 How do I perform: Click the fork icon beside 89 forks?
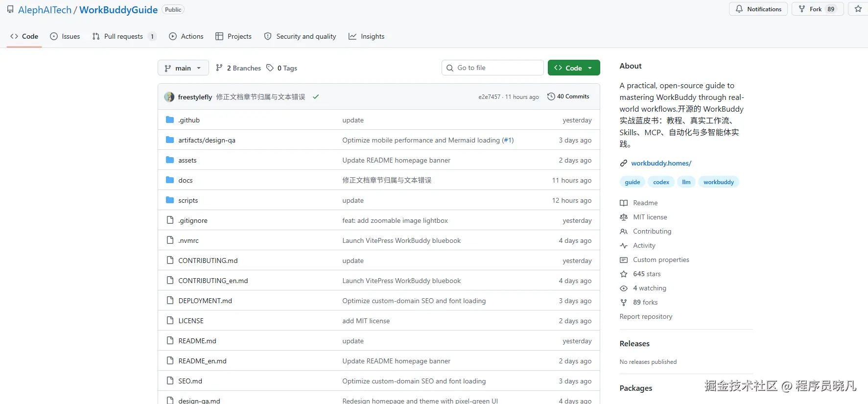click(624, 302)
